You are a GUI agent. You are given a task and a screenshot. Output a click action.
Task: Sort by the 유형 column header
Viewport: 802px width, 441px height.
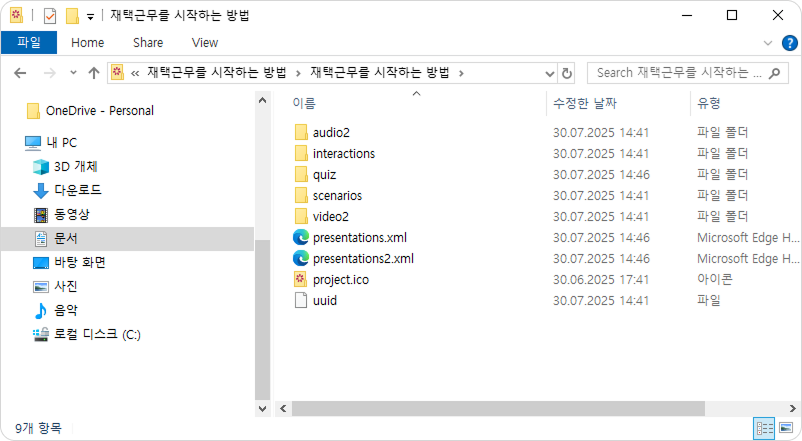[708, 103]
